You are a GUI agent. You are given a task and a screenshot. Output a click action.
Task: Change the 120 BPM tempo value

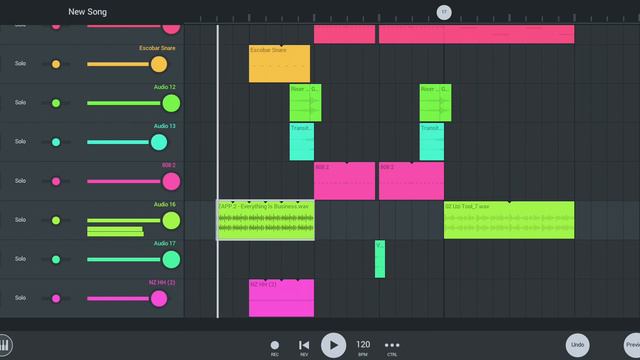363,345
